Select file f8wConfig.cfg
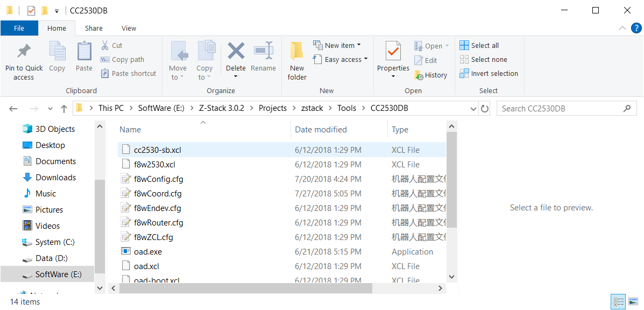Image resolution: width=644 pixels, height=310 pixels. click(x=159, y=179)
